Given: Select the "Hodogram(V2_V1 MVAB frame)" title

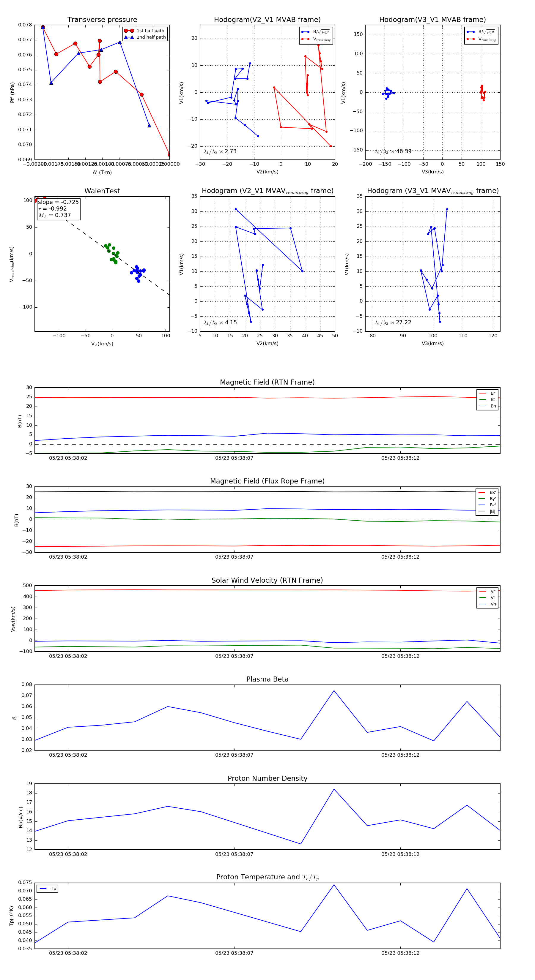Looking at the screenshot, I should click(x=267, y=20).
